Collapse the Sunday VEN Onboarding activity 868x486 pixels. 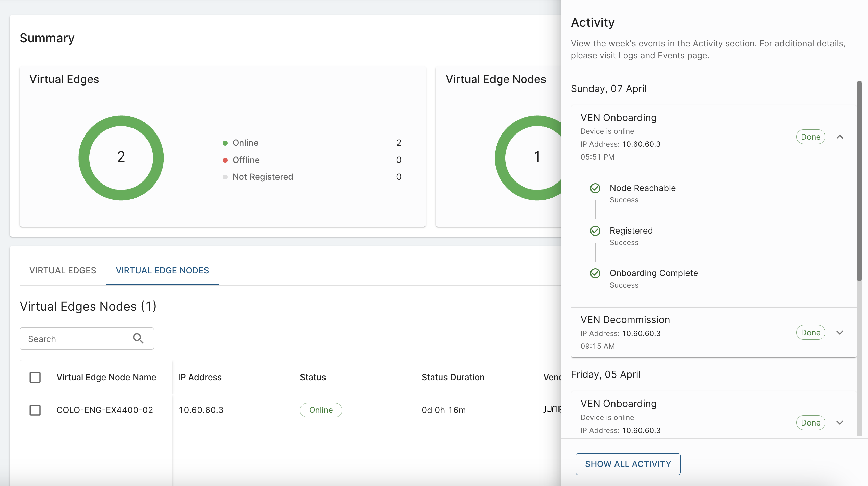[840, 137]
